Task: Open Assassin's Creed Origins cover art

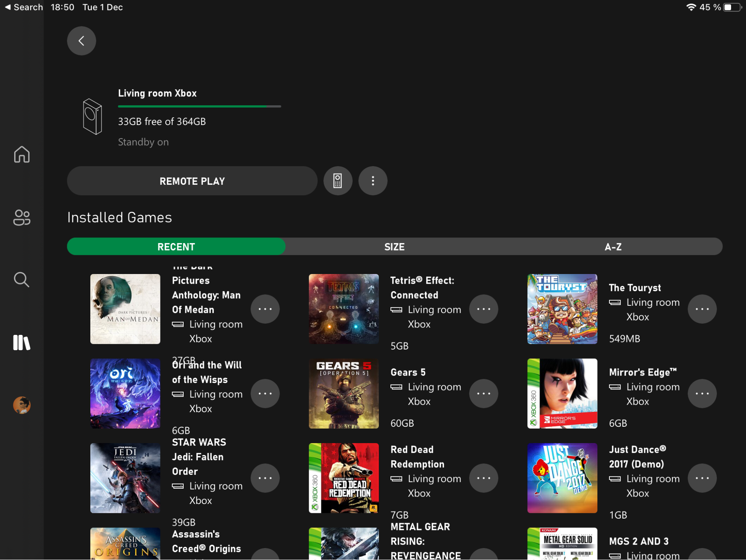Action: click(x=125, y=544)
